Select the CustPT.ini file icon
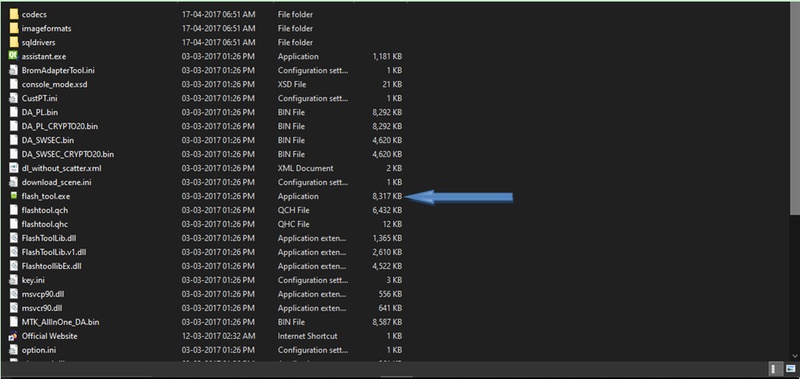 point(14,98)
